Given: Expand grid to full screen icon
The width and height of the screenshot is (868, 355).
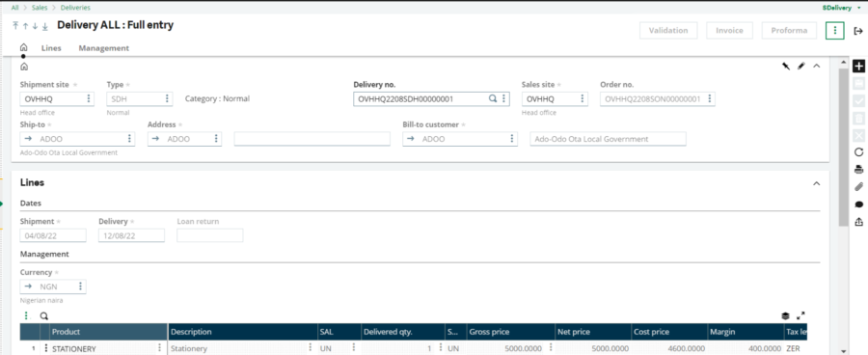Looking at the screenshot, I should click(x=800, y=315).
